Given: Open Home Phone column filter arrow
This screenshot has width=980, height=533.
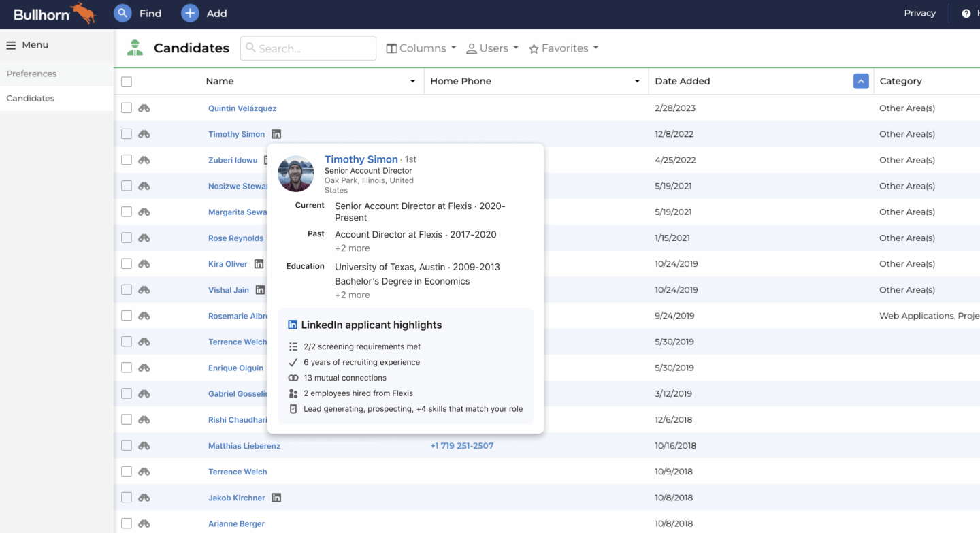Looking at the screenshot, I should click(x=637, y=81).
